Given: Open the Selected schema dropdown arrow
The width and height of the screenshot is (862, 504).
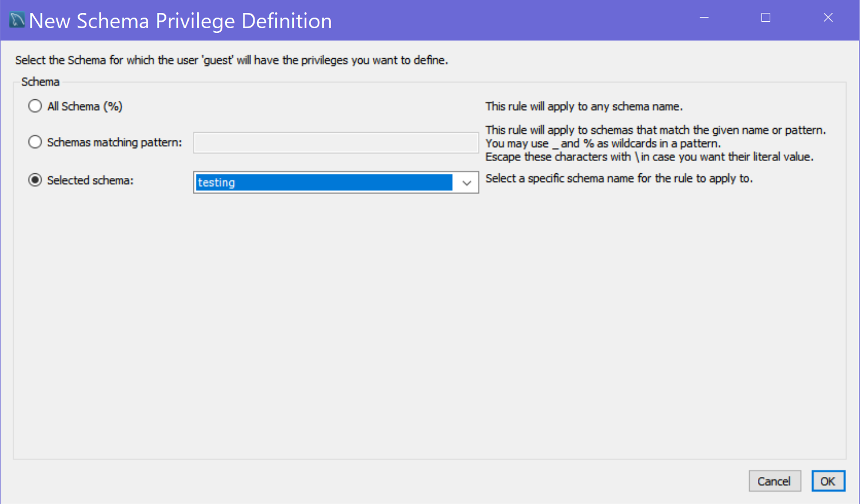Looking at the screenshot, I should tap(467, 183).
